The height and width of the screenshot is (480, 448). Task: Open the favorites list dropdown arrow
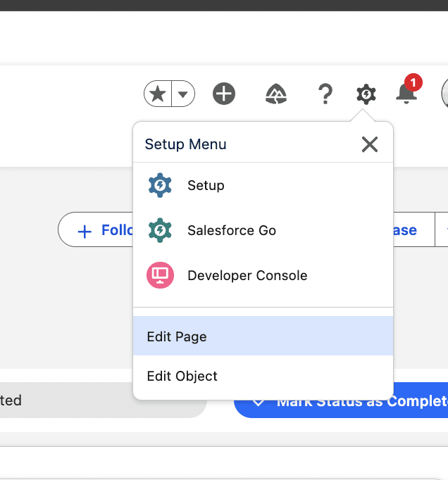183,94
